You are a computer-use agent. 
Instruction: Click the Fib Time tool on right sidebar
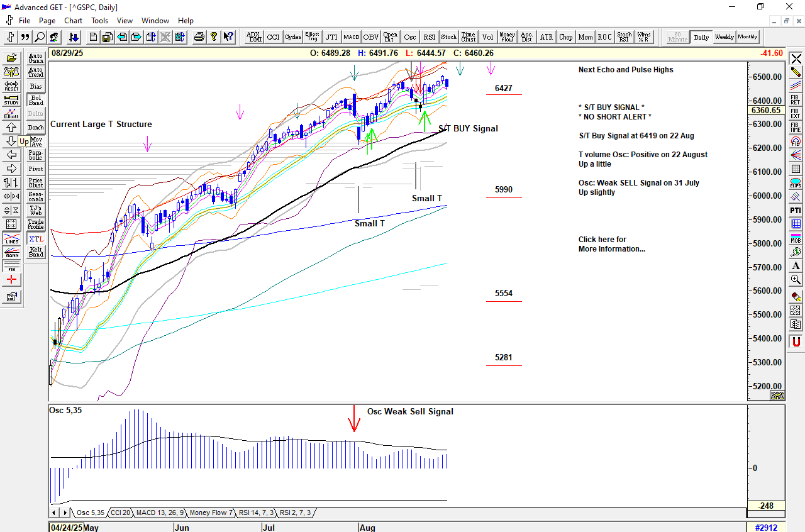click(796, 127)
